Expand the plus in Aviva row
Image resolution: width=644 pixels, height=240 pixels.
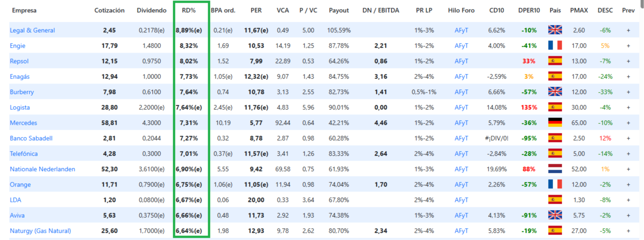tap(629, 216)
